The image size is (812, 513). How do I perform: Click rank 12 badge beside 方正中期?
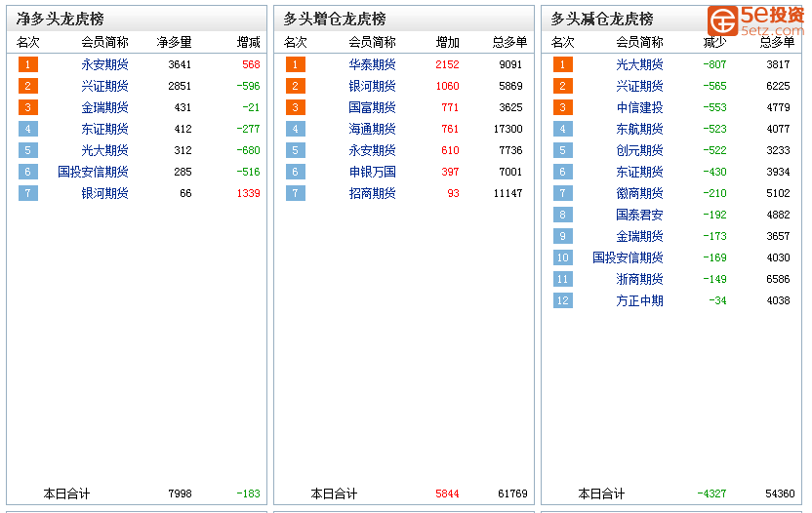point(563,300)
